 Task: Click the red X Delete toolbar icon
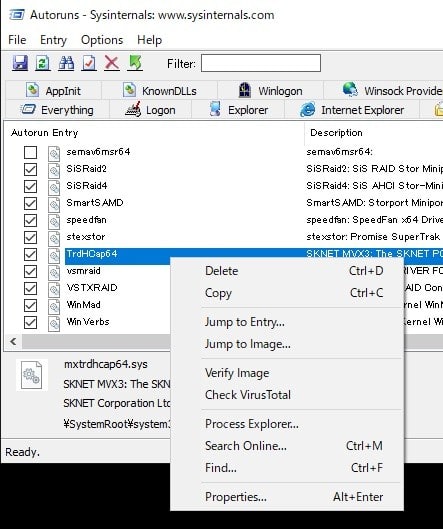[x=112, y=63]
